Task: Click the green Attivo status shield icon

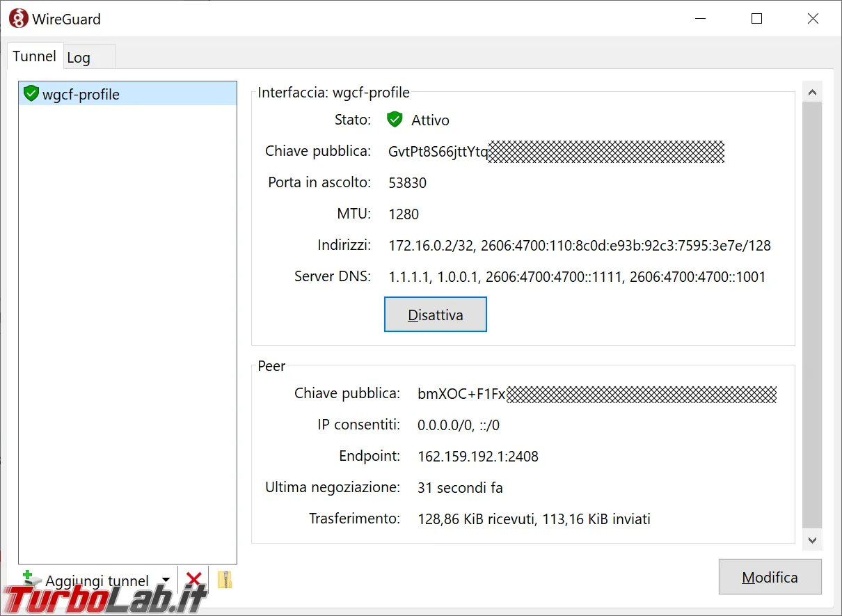Action: point(395,120)
